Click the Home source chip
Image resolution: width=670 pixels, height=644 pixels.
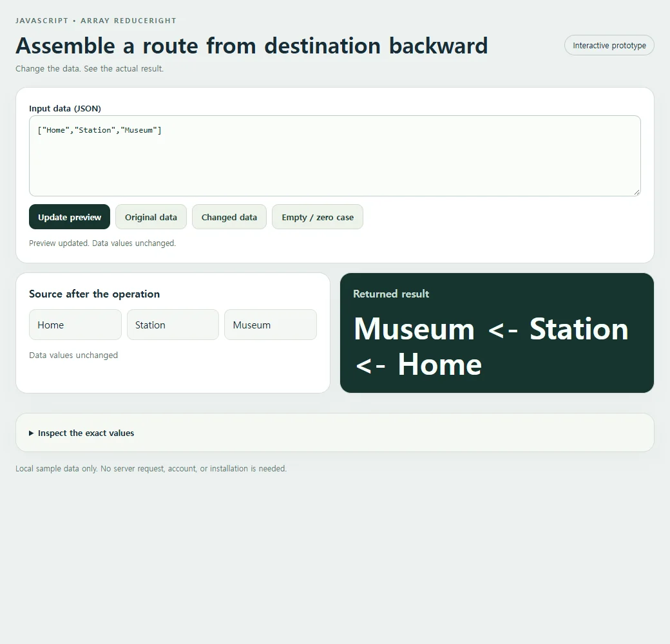click(x=75, y=325)
